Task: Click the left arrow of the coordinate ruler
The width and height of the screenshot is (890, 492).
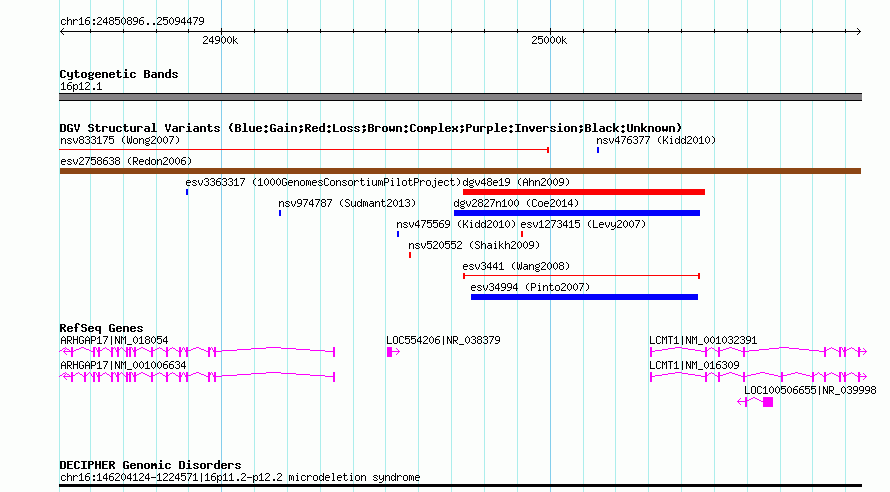Action: pos(62,32)
